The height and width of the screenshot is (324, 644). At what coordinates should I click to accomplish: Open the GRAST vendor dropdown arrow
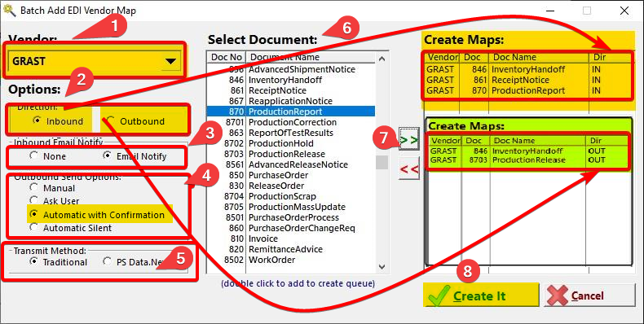point(170,62)
